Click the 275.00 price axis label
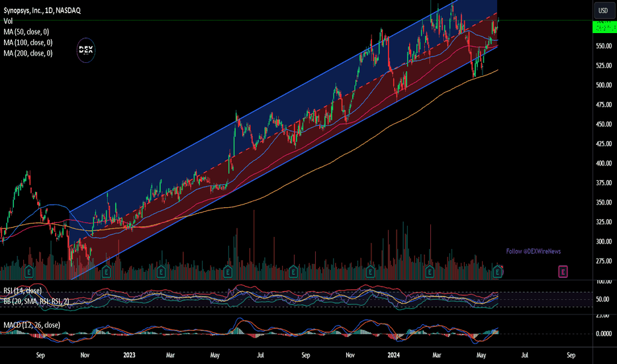 (604, 261)
